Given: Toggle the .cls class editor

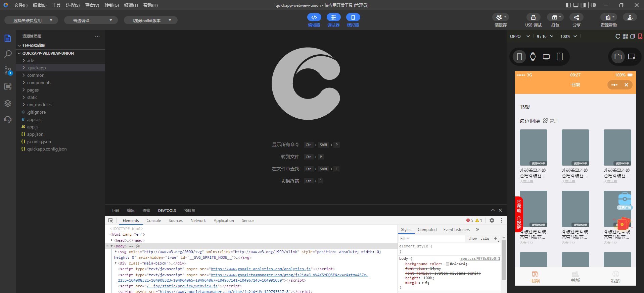Looking at the screenshot, I should click(485, 238).
